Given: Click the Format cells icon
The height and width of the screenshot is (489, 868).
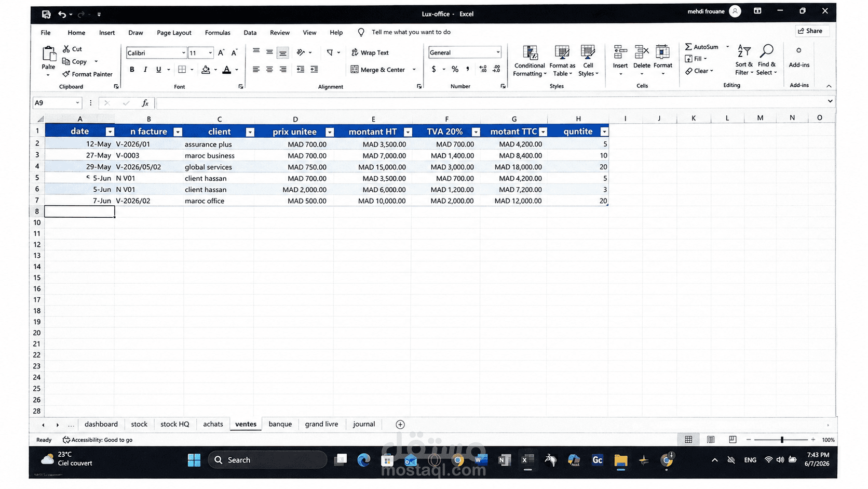Looking at the screenshot, I should point(663,52).
